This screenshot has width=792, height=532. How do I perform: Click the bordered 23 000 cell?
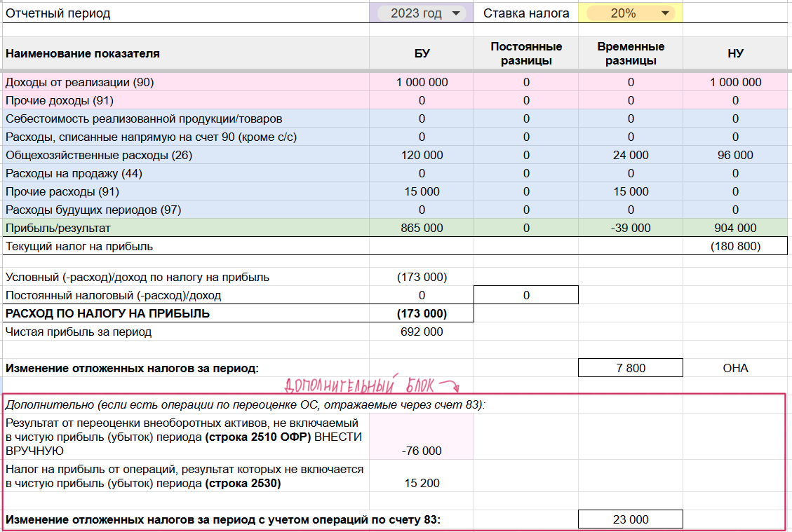[x=631, y=519]
